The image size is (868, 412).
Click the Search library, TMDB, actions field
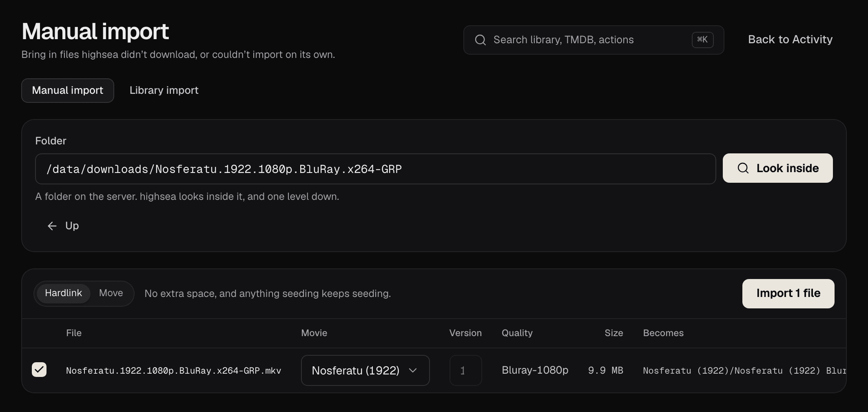point(593,40)
